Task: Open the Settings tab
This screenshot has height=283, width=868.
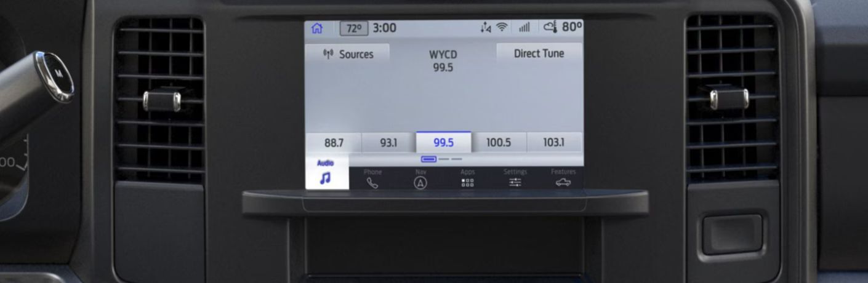Action: tap(515, 178)
